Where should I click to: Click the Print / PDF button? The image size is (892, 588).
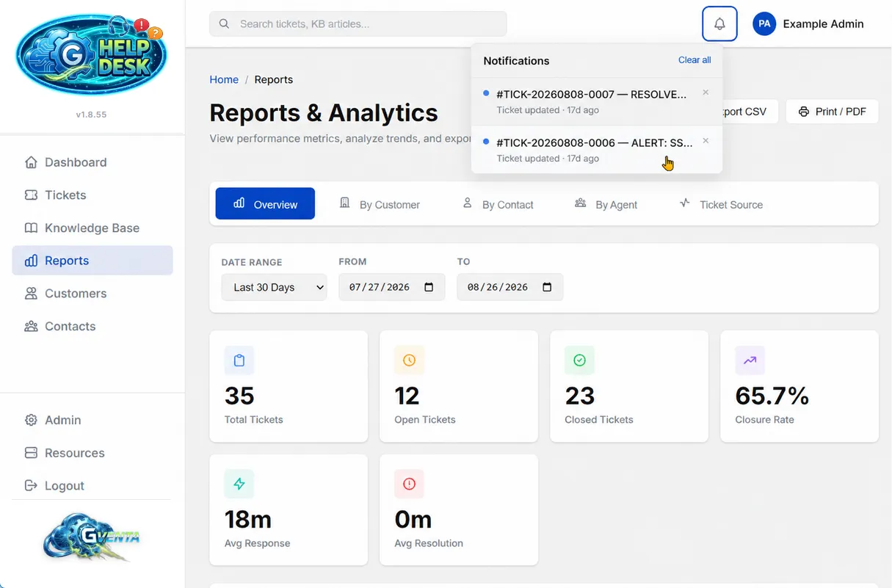[x=832, y=112]
